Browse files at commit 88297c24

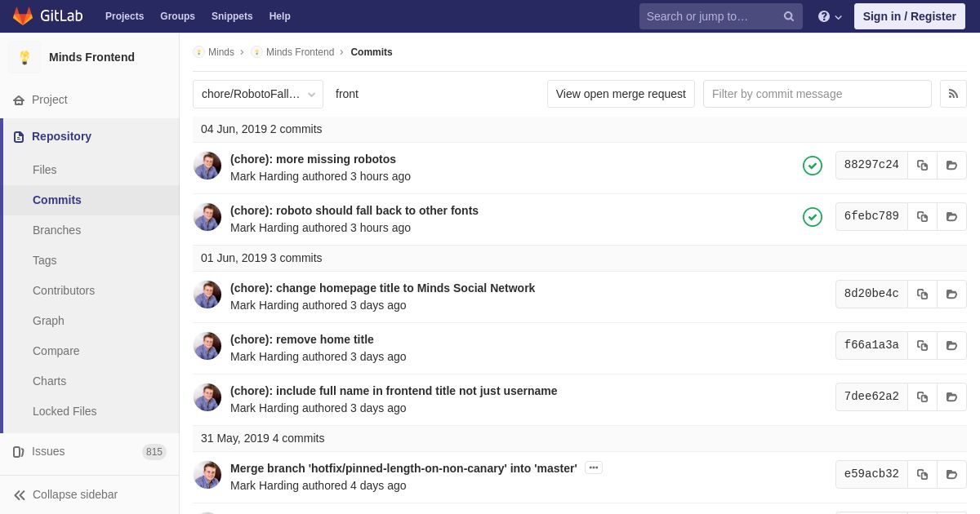click(951, 165)
